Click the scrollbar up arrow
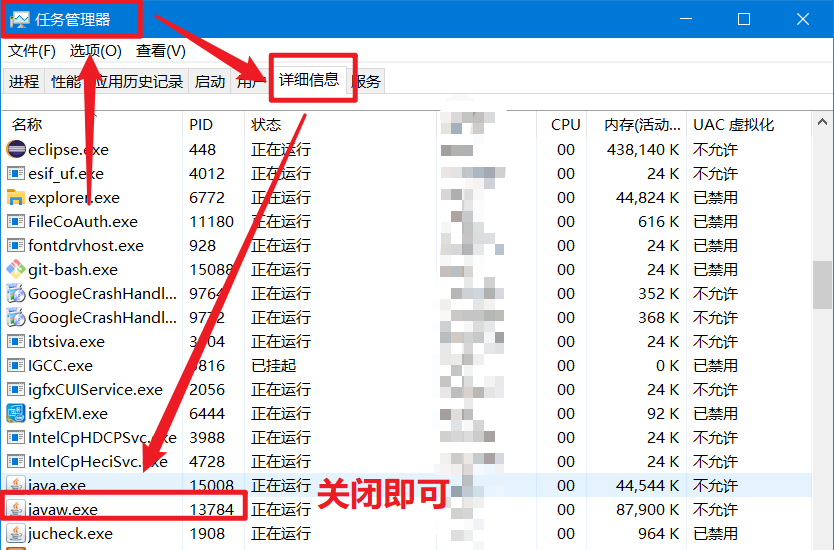834x550 pixels. pyautogui.click(x=822, y=122)
